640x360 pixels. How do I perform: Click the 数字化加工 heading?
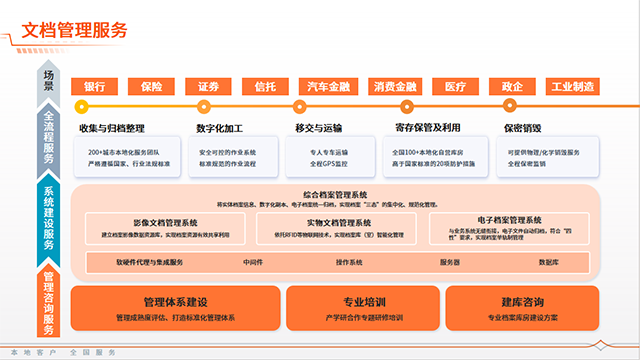click(220, 129)
